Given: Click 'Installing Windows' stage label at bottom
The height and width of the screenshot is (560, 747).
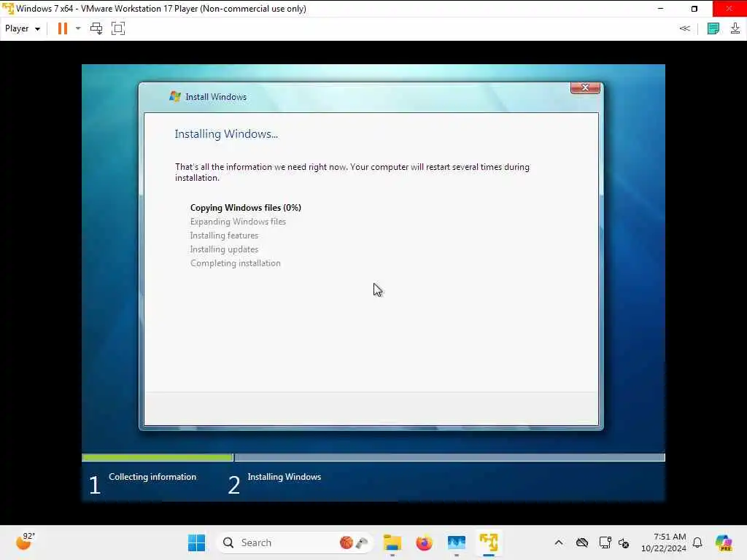Looking at the screenshot, I should click(285, 477).
